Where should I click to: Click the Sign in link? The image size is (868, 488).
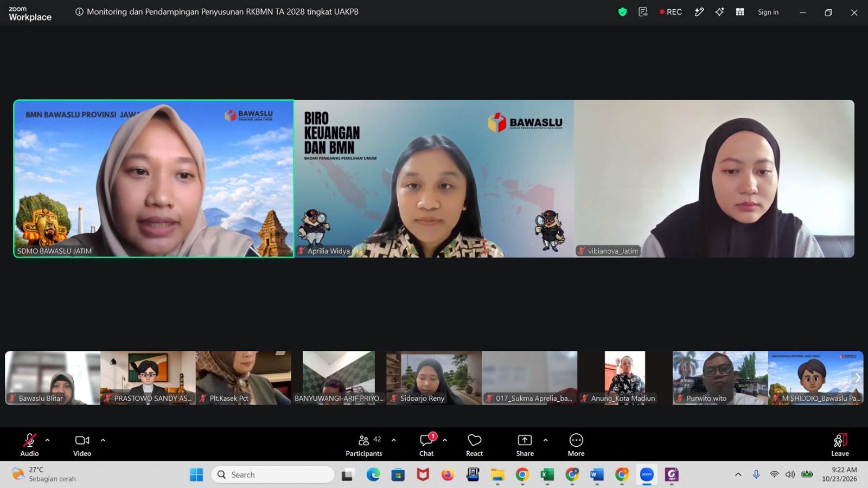point(768,12)
